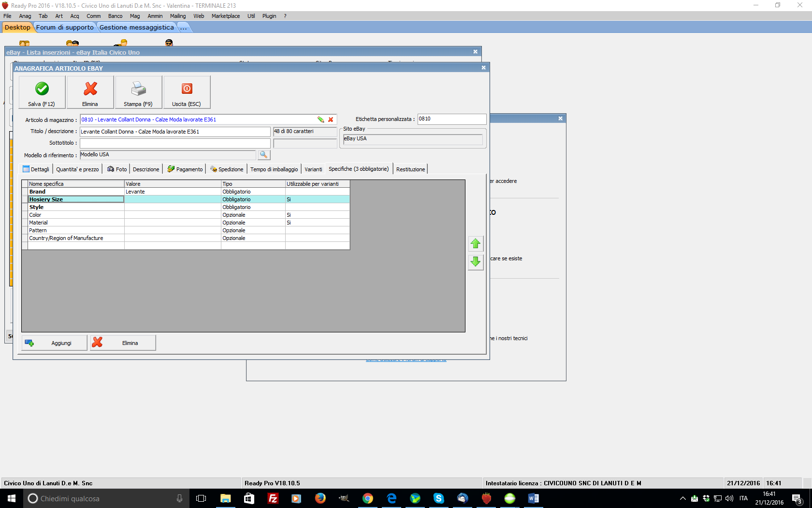Click the Salva (F12) green checkmark button
Image resolution: width=812 pixels, height=508 pixels.
point(42,92)
